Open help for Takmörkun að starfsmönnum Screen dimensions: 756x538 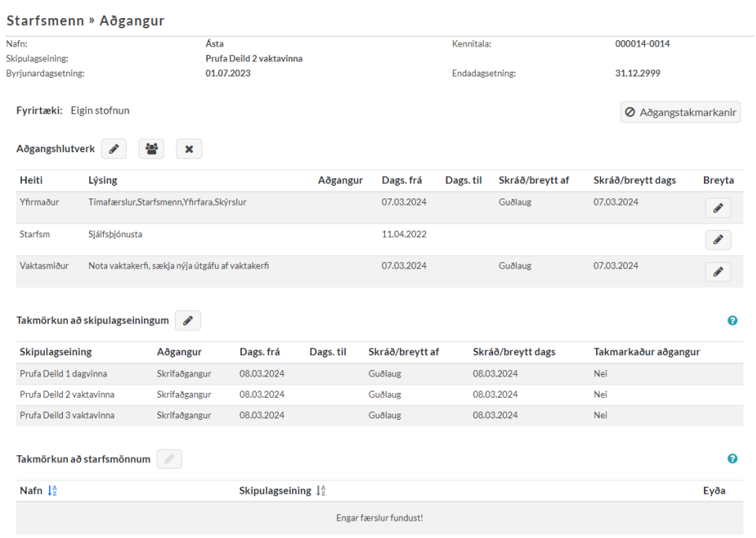tap(732, 459)
